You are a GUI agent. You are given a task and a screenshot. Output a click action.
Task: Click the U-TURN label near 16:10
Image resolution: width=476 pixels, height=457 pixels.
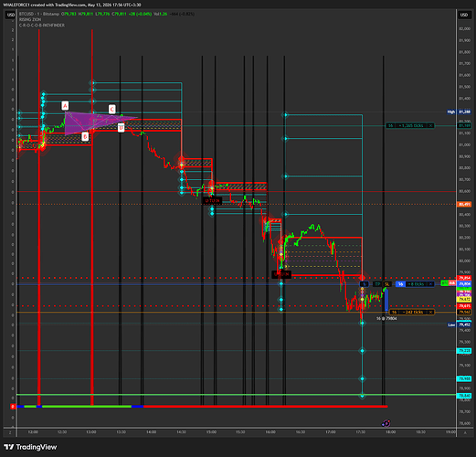(281, 274)
